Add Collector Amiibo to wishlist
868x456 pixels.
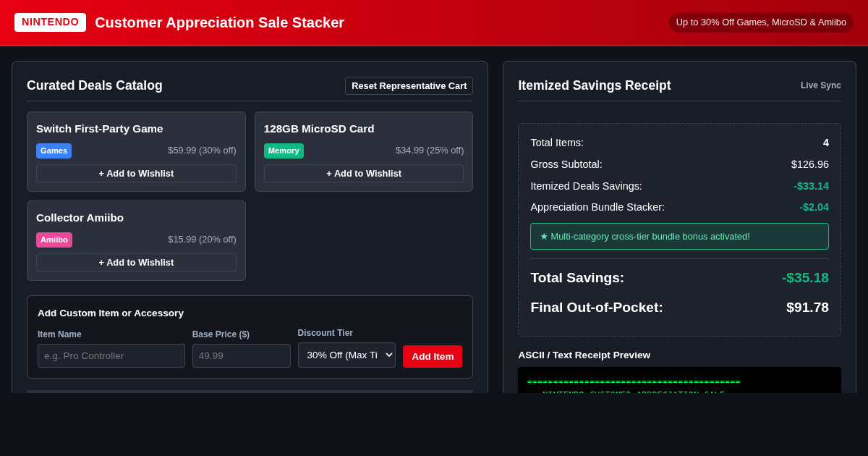coord(136,263)
